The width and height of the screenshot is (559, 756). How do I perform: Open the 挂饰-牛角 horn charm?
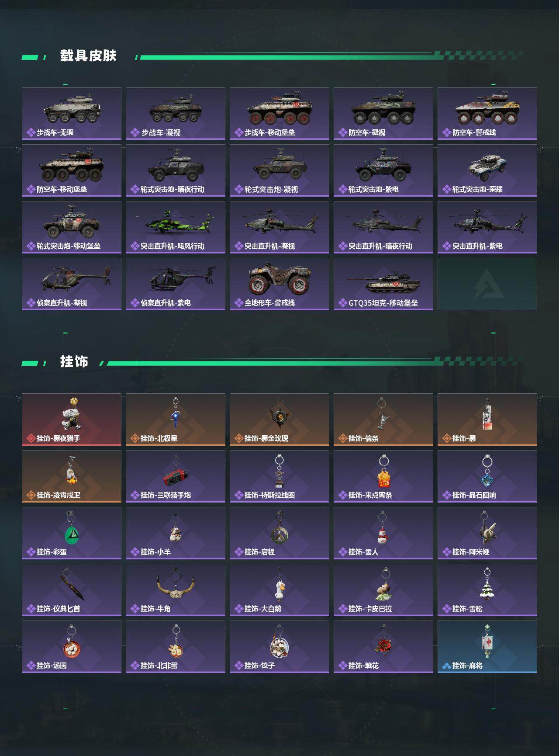click(x=176, y=590)
